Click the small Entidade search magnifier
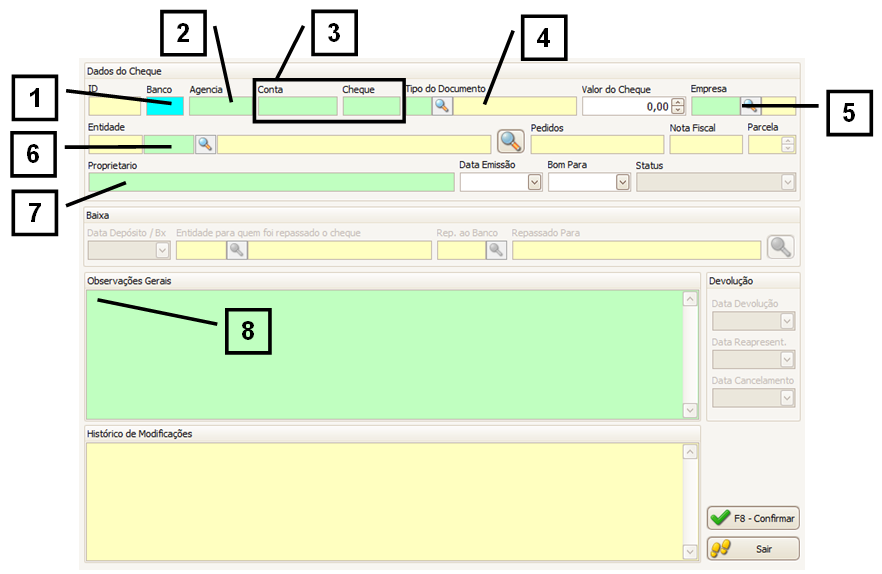 click(205, 144)
